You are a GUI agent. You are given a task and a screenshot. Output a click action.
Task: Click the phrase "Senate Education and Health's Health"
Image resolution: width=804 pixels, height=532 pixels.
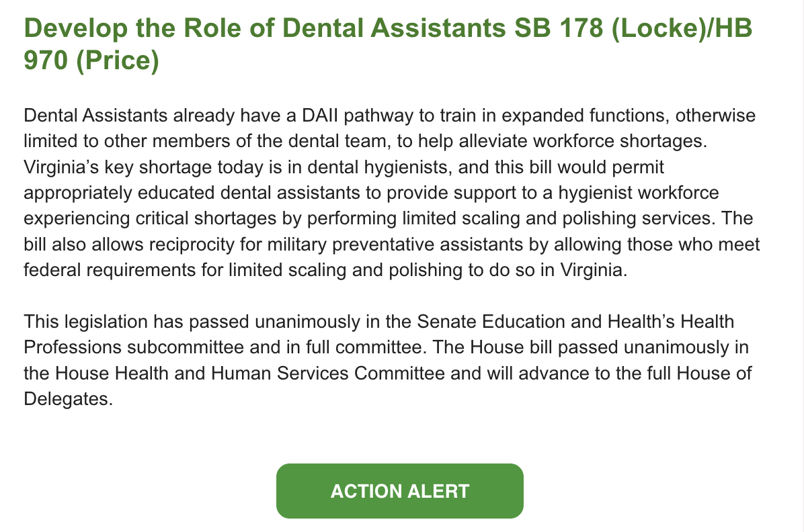576,322
